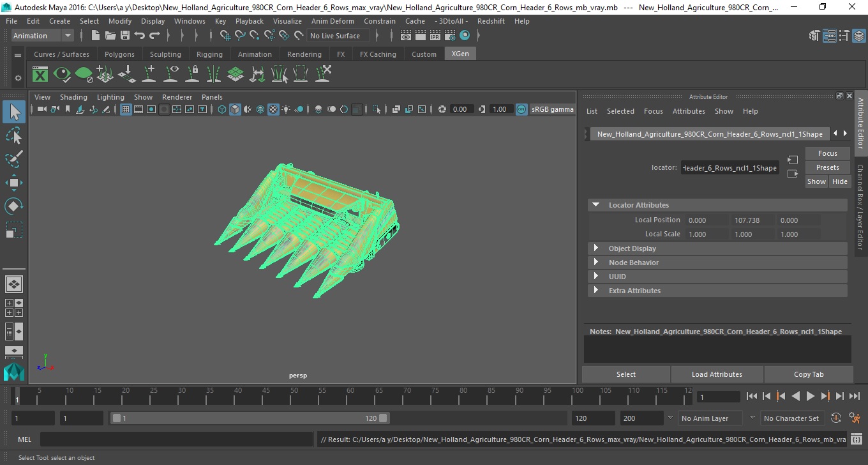Open the Modify menu
Viewport: 868px width, 465px height.
point(120,21)
